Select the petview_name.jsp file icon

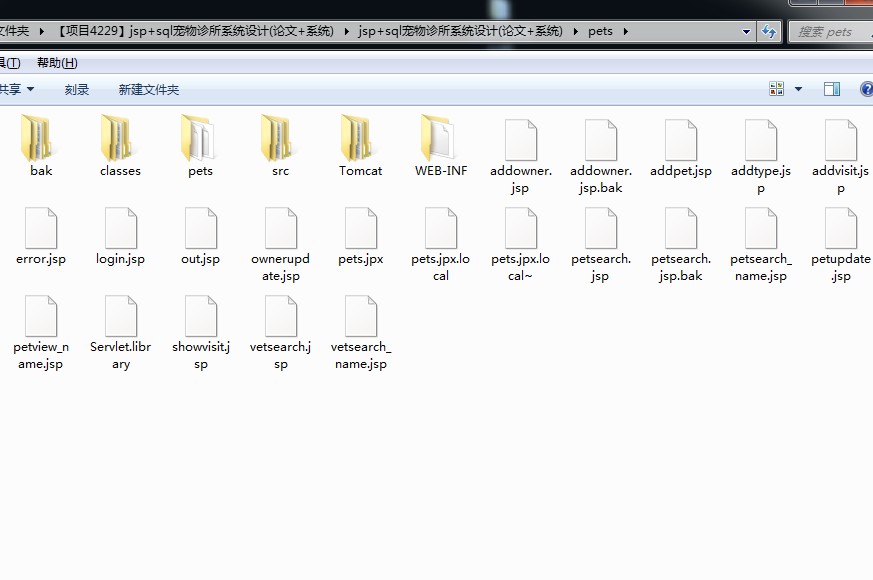[41, 316]
